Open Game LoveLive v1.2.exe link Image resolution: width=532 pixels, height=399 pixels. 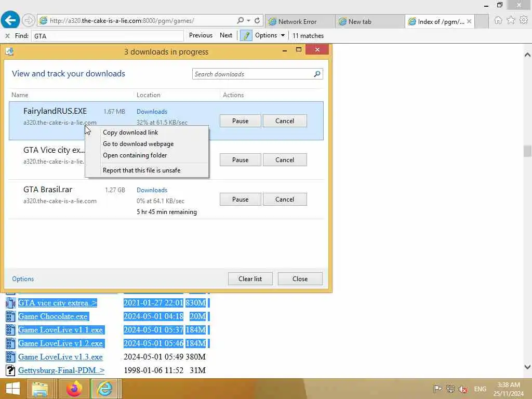pos(61,343)
